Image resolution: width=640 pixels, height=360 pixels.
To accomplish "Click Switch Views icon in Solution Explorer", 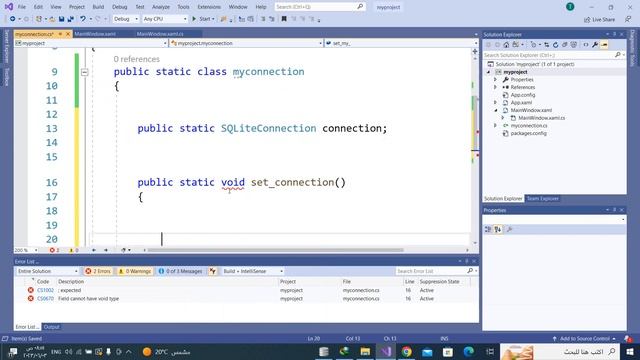I will [x=516, y=45].
